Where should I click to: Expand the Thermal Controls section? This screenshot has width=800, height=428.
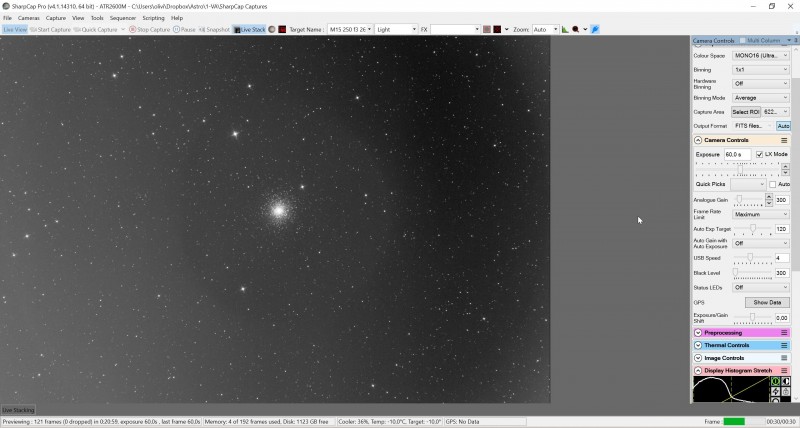(698, 345)
